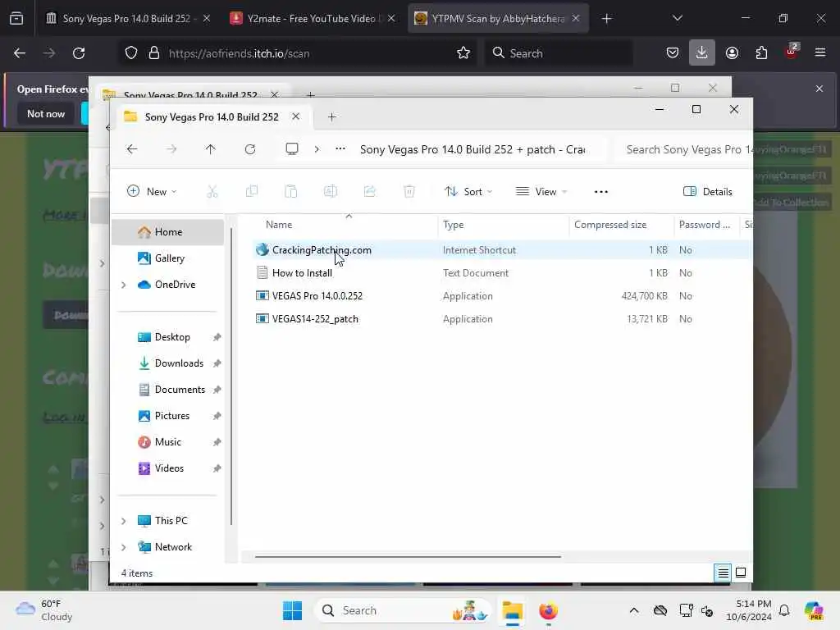Switch to Sony Vegas Pro Firefox tab
Viewport: 840px width, 630px height.
pos(127,19)
